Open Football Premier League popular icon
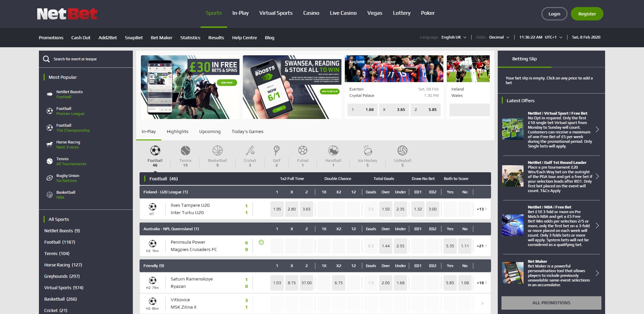 point(50,111)
